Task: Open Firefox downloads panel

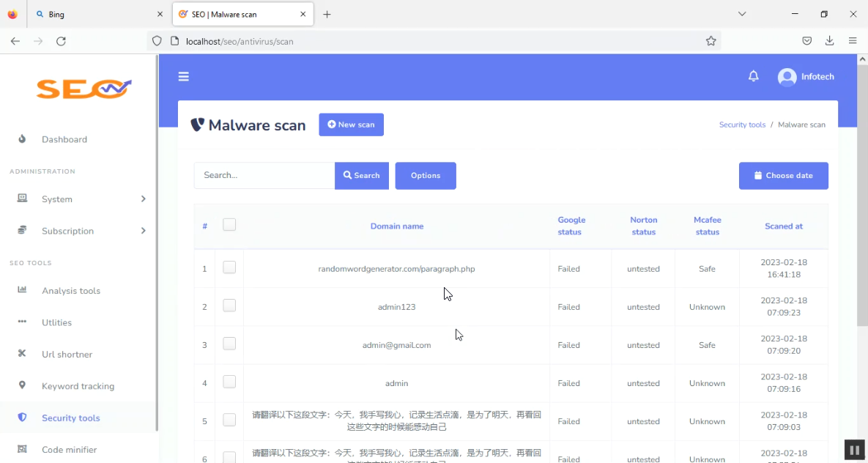Action: pyautogui.click(x=829, y=41)
